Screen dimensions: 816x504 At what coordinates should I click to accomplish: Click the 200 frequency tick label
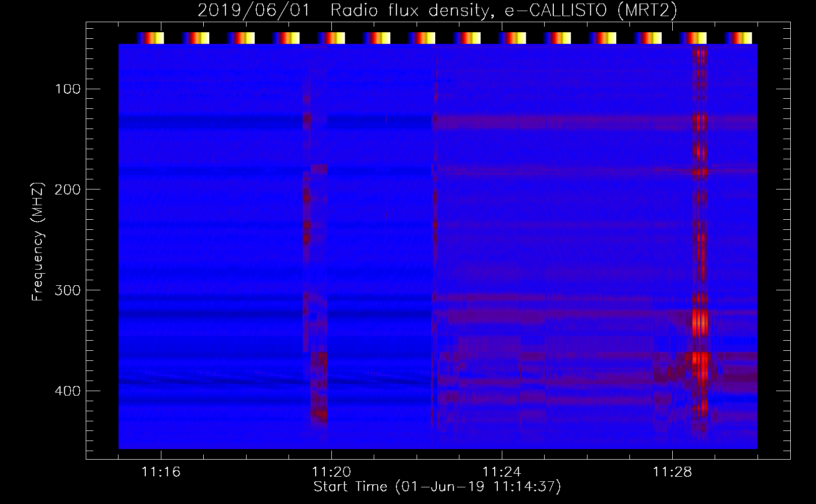click(x=68, y=190)
